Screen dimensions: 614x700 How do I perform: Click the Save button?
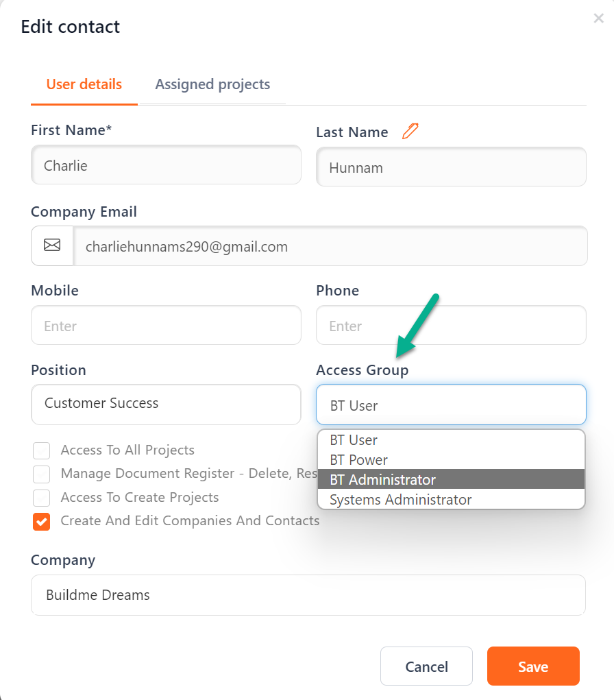coord(533,666)
